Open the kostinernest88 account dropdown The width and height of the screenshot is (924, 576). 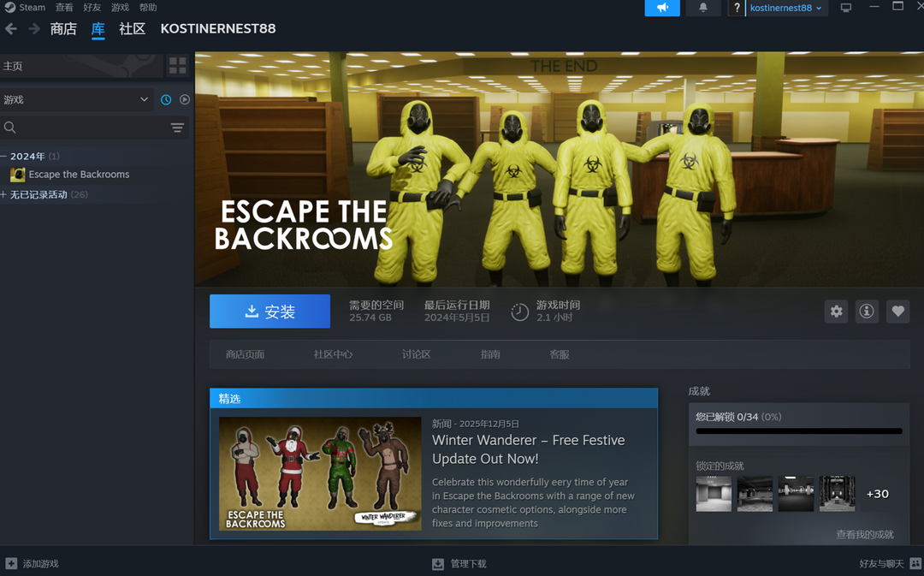coord(786,8)
